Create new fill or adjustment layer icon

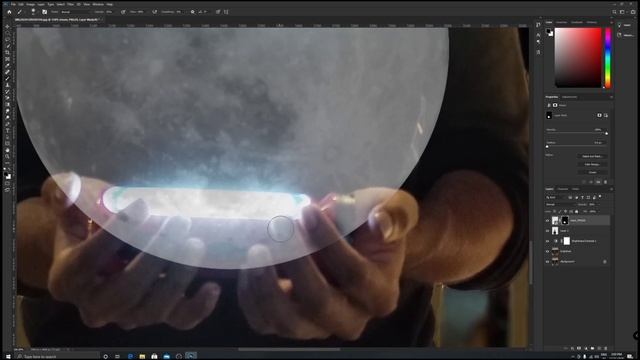coord(586,348)
